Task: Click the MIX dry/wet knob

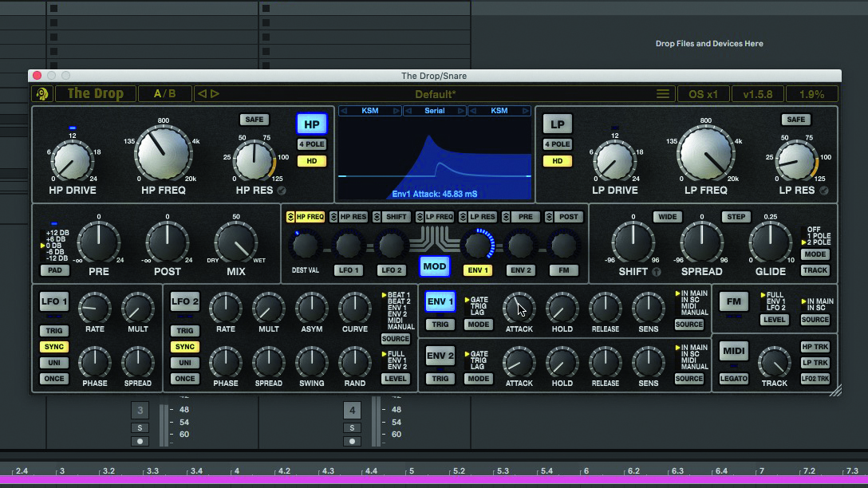Action: [236, 243]
